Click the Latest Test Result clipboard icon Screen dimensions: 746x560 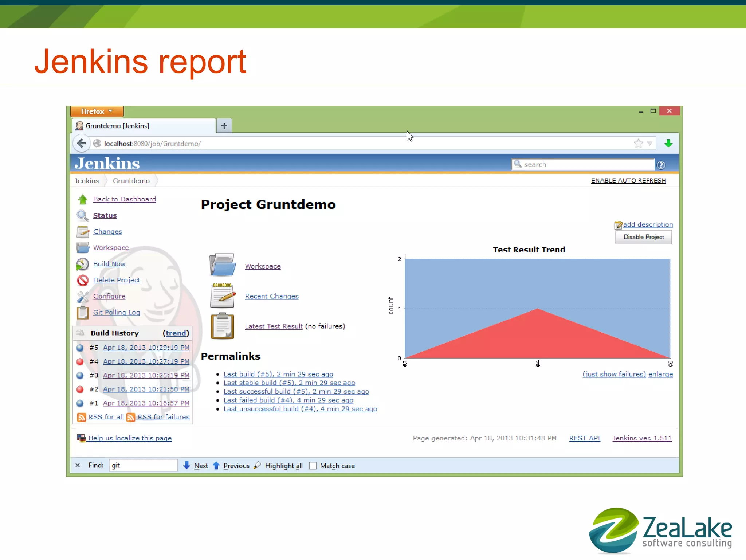pos(222,326)
